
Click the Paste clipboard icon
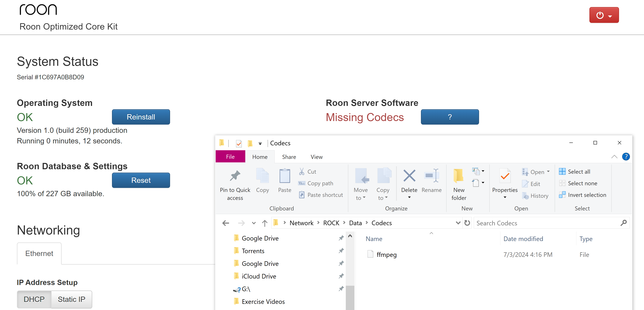pos(285,176)
